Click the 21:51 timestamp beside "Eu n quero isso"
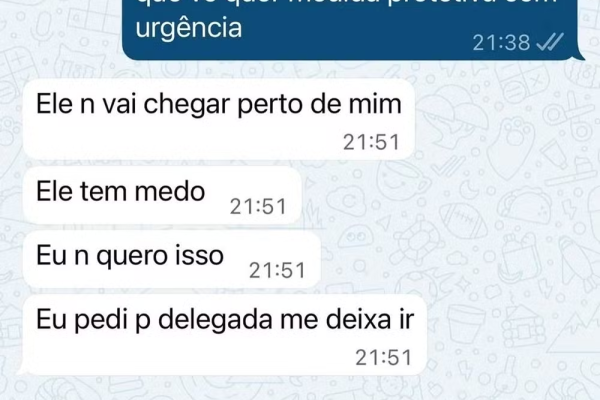The height and width of the screenshot is (400, 600). click(277, 271)
